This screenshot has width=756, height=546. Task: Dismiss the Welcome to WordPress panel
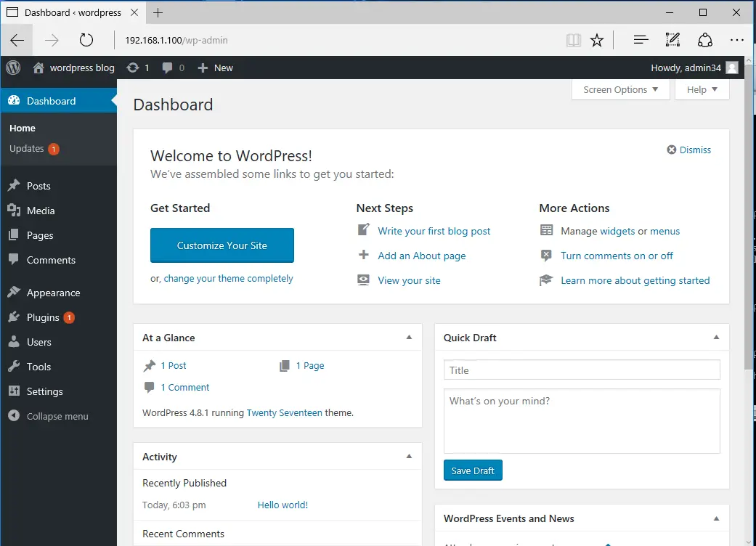(688, 150)
